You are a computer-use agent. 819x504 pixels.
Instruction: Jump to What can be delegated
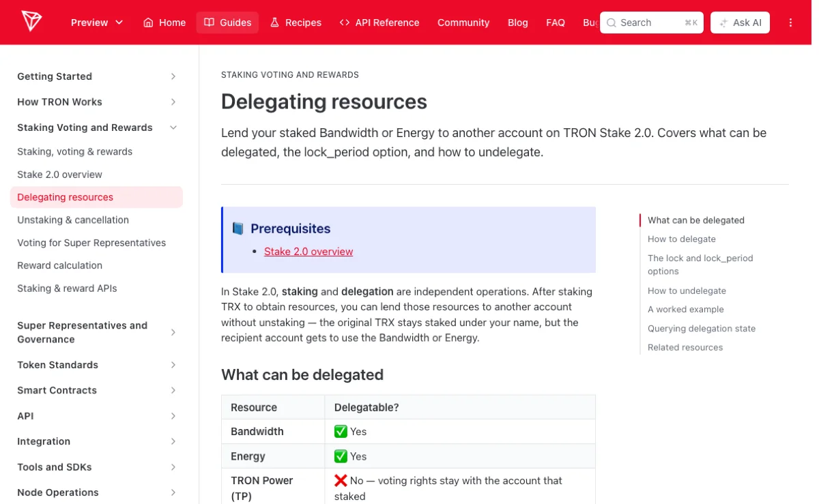point(696,220)
